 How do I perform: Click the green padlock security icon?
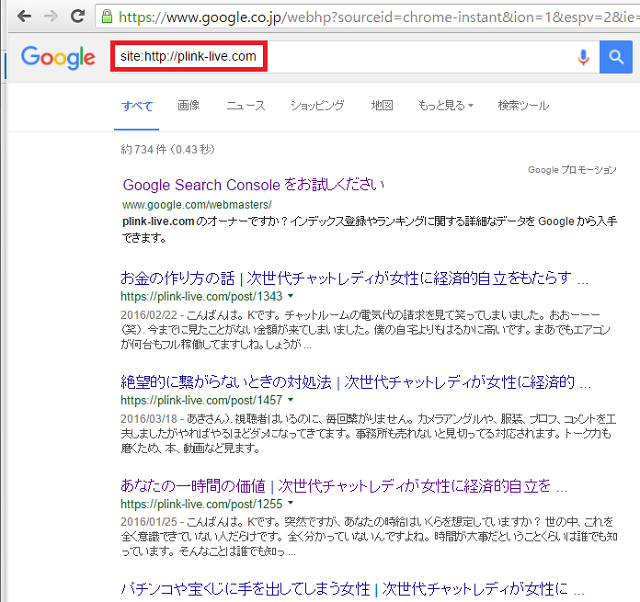[x=107, y=17]
